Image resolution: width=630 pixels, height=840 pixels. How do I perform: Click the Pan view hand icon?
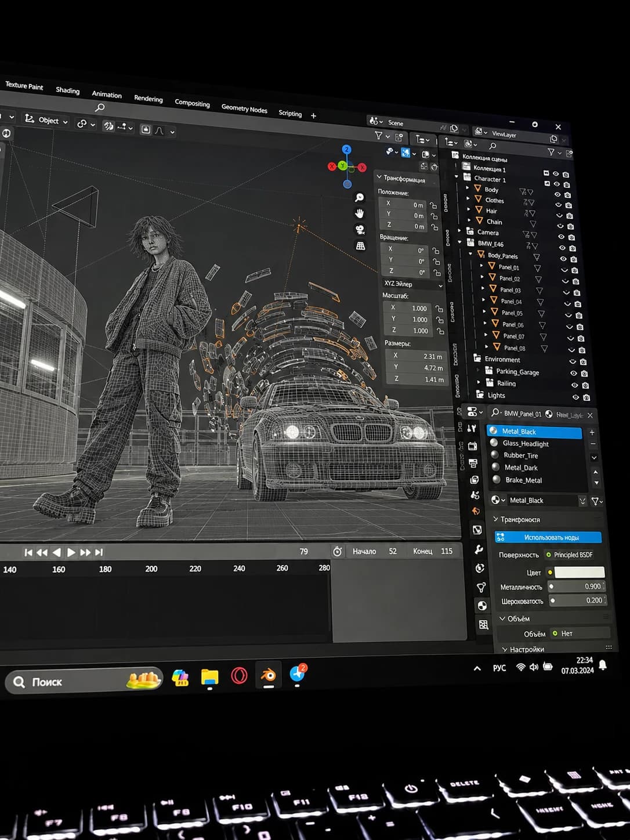click(x=360, y=213)
